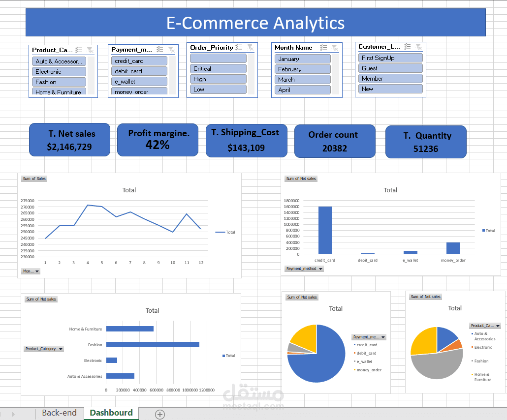Add a new worksheet with the plus icon
The height and width of the screenshot is (420, 507).
click(159, 415)
